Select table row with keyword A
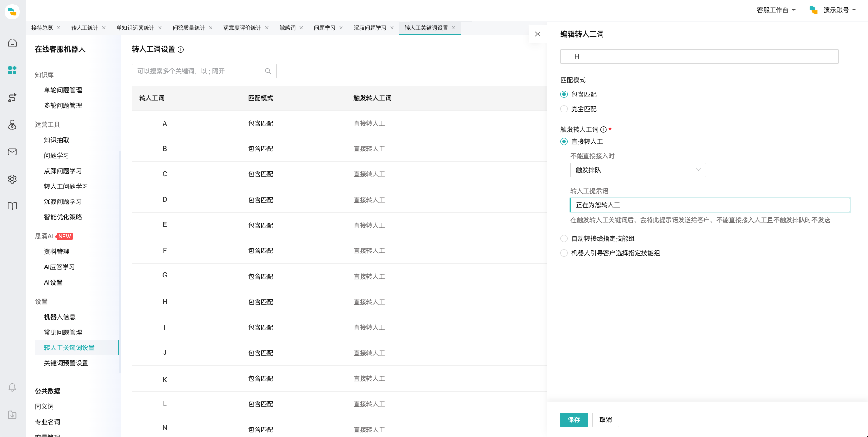This screenshot has height=437, width=868. (339, 123)
